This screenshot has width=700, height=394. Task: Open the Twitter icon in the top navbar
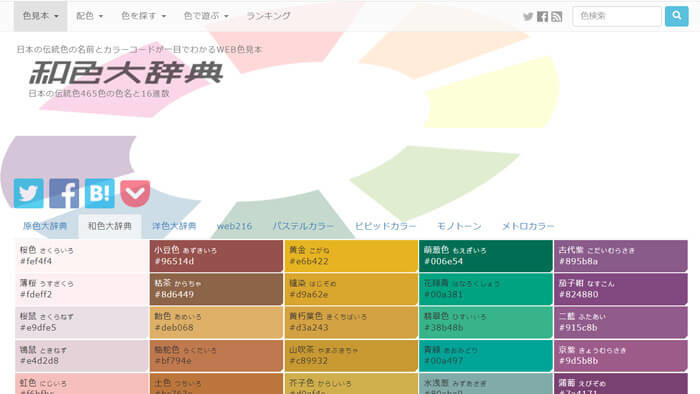pyautogui.click(x=528, y=17)
